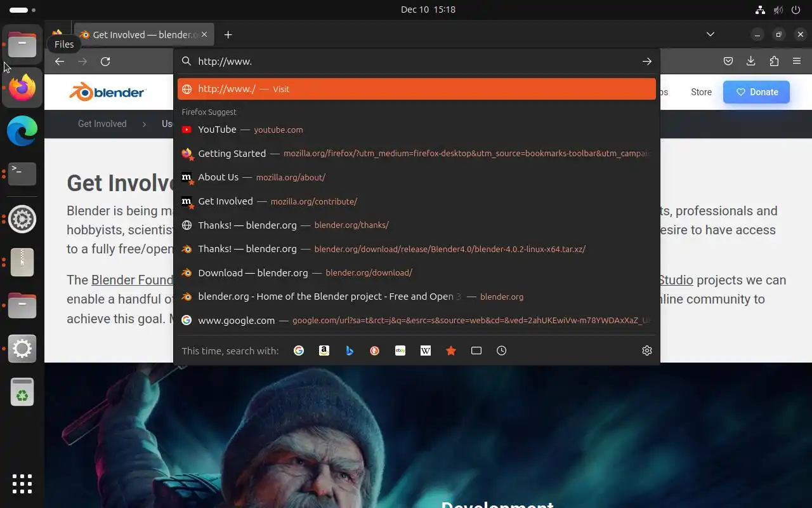Choose the Getting Started mozilla.org suggestion
Image resolution: width=812 pixels, height=508 pixels.
(x=417, y=154)
